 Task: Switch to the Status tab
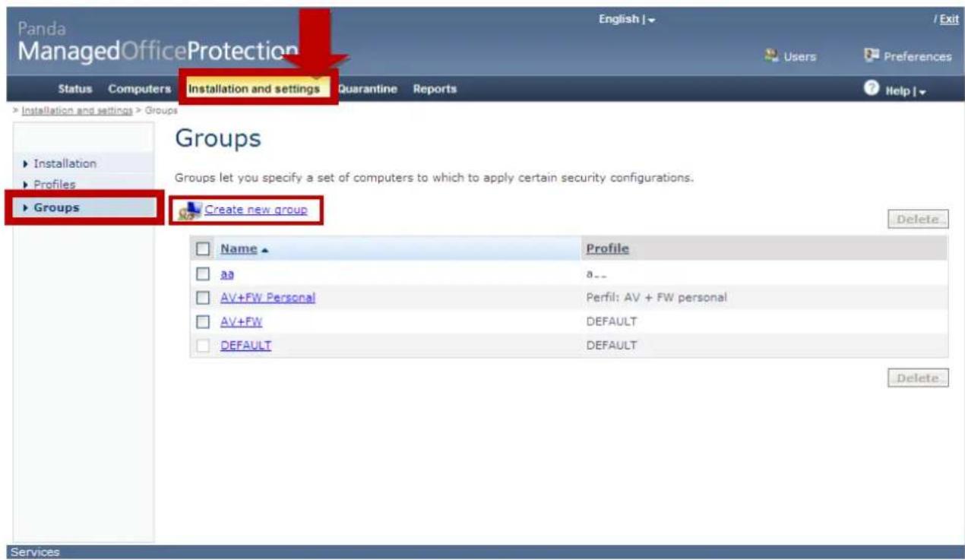[x=76, y=89]
